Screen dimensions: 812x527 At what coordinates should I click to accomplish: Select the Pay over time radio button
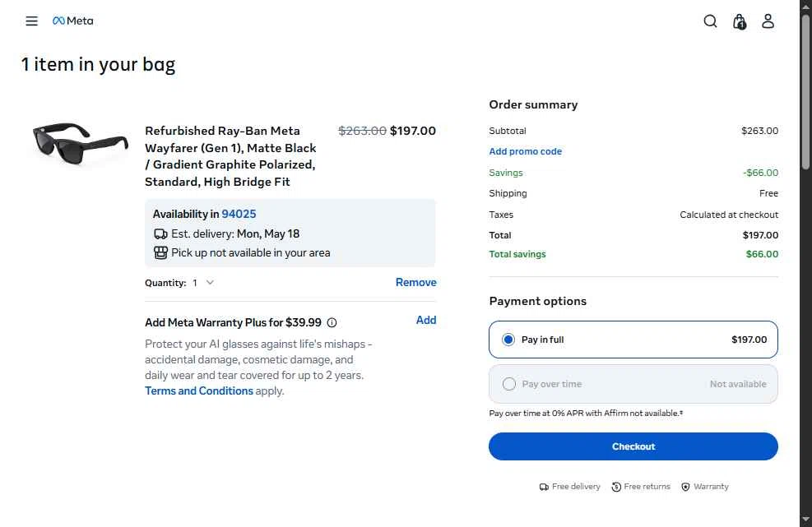509,384
